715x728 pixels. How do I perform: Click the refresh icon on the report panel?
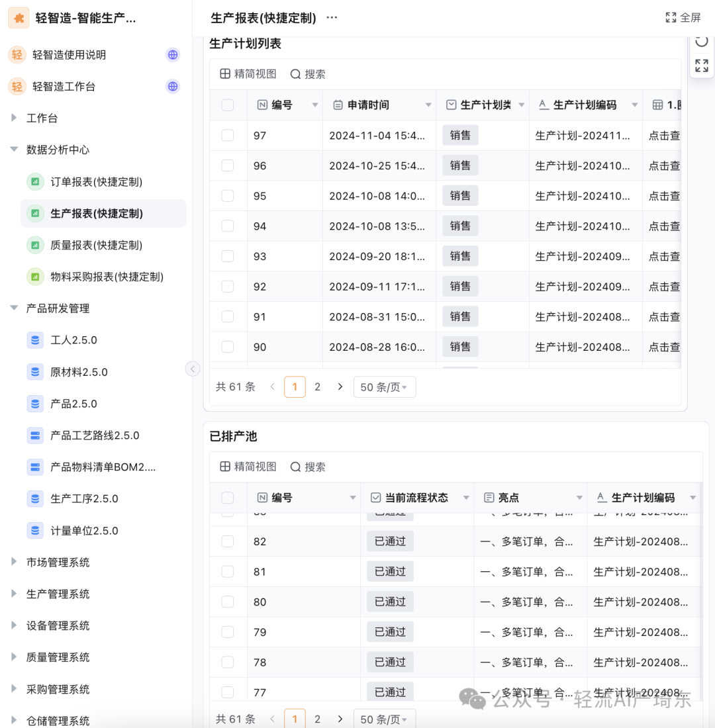pyautogui.click(x=701, y=40)
